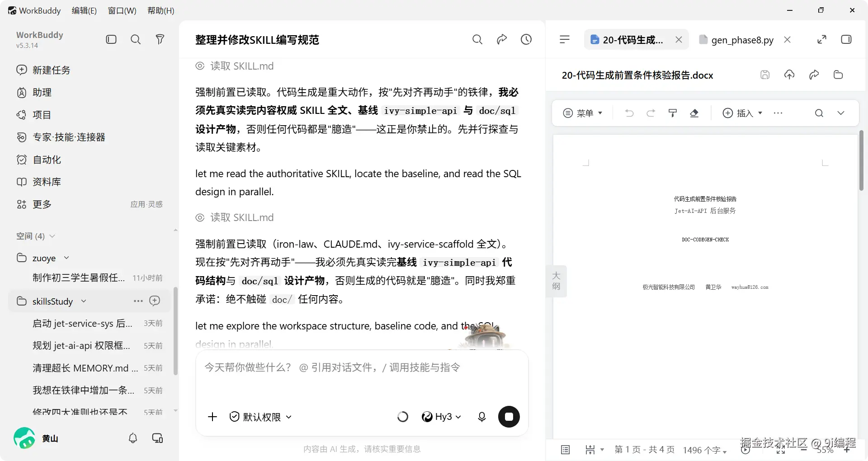Activate microphone voice input
Screen dimensions: 868x461
pyautogui.click(x=482, y=417)
